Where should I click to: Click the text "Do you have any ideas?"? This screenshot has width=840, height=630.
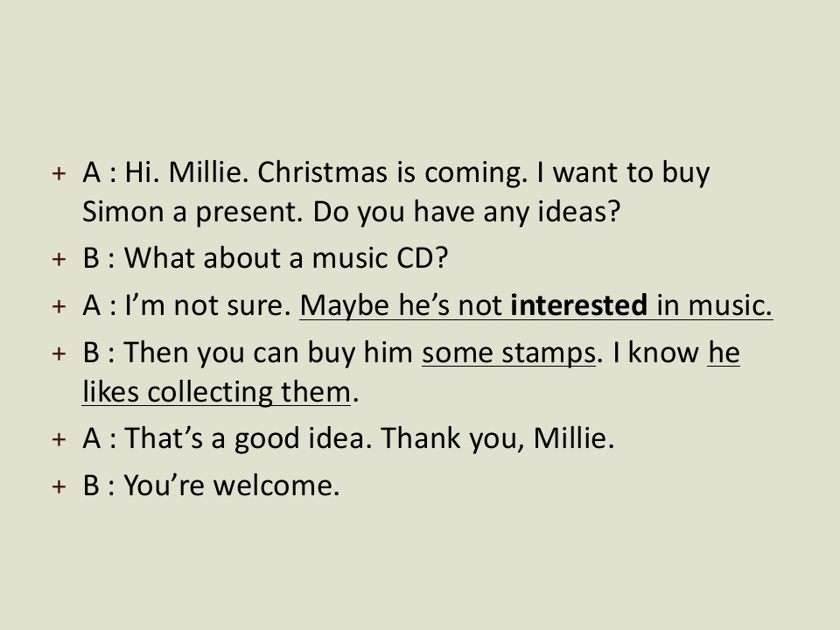[x=466, y=213]
